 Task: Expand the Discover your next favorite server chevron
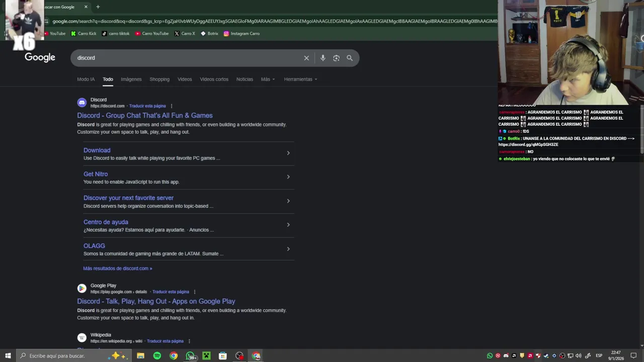[288, 201]
